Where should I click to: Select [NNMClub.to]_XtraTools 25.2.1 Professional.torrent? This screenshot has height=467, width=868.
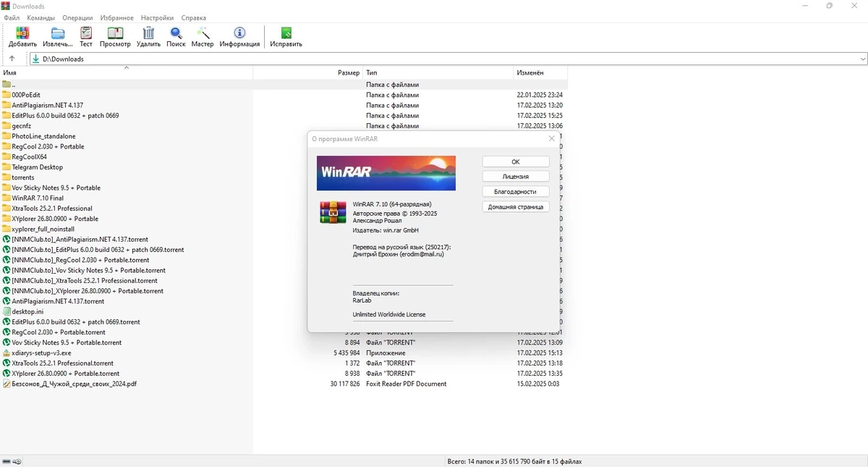(84, 280)
